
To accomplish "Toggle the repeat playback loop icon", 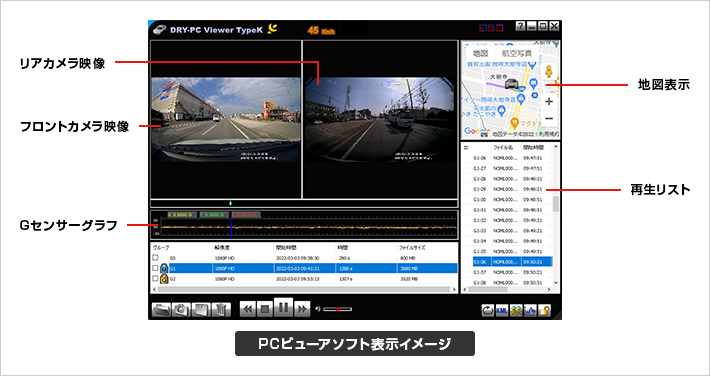I will [x=488, y=310].
